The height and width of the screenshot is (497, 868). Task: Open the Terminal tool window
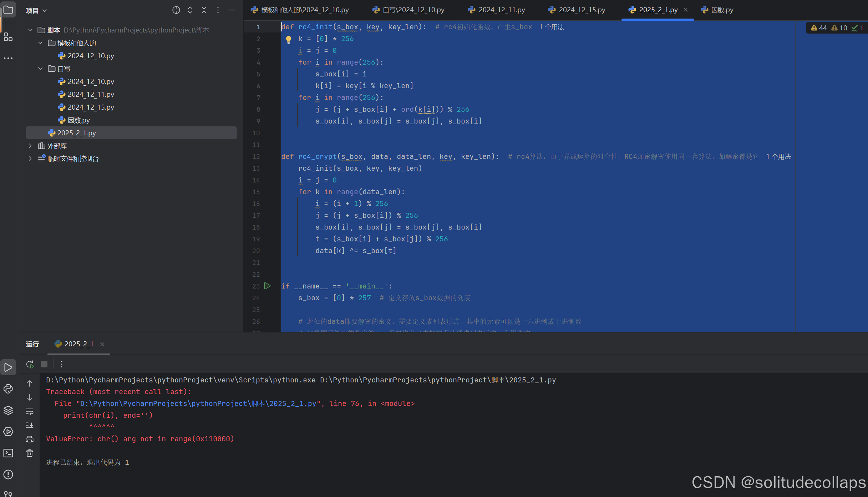click(8, 453)
